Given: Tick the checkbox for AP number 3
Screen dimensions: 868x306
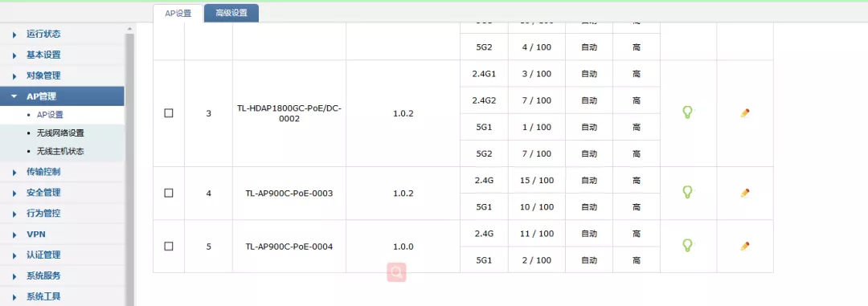Looking at the screenshot, I should pos(169,113).
